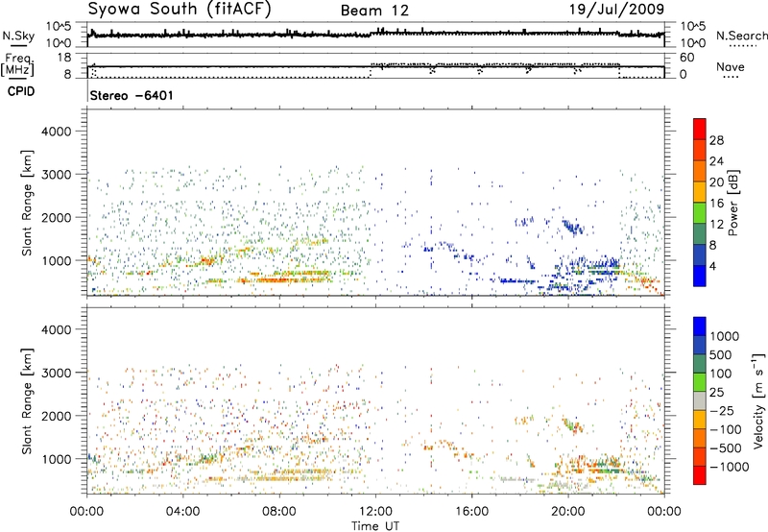Screen dimensions: 768x532
Task: Click the "4000" tick of power panel
Action: pos(57,132)
